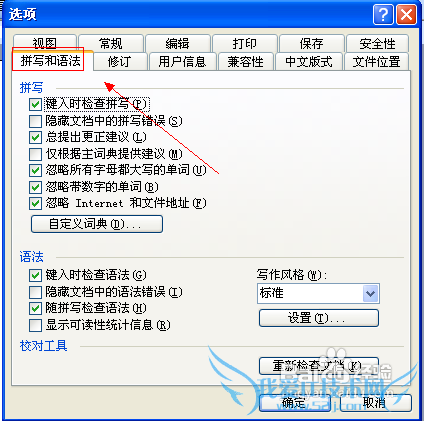Click the 标准 writing style combo box

point(318,294)
